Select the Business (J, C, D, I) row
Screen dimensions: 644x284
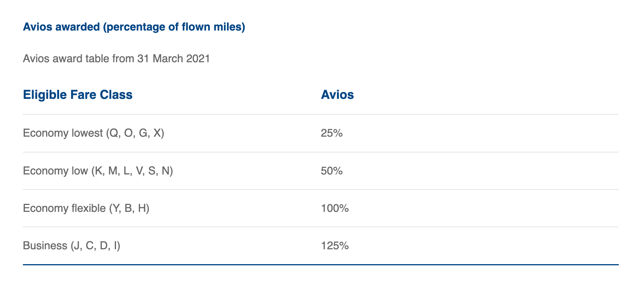click(321, 245)
